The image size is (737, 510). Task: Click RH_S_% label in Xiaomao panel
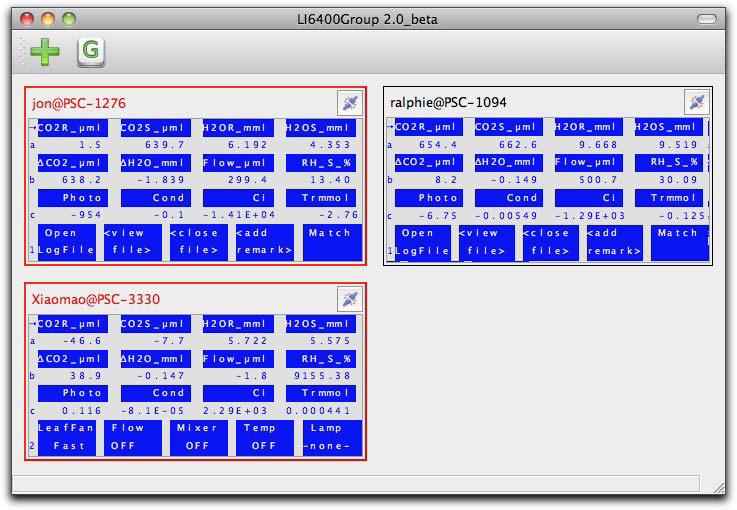321,359
